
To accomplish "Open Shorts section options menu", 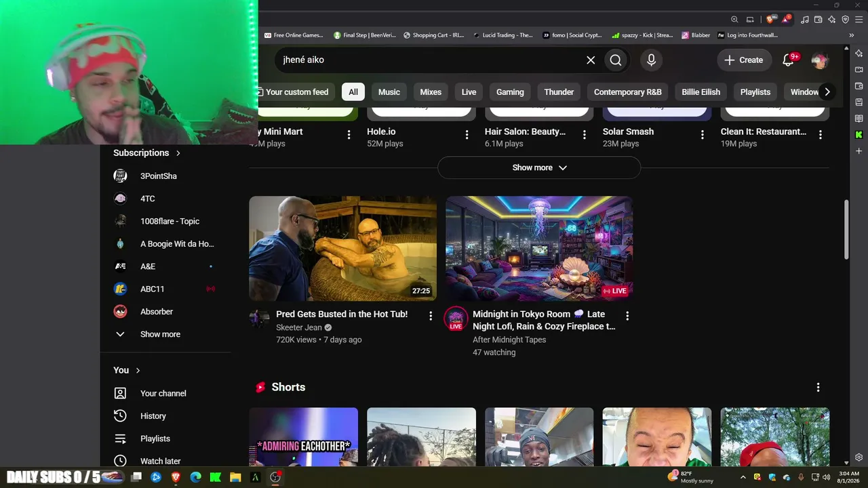I will [x=818, y=387].
